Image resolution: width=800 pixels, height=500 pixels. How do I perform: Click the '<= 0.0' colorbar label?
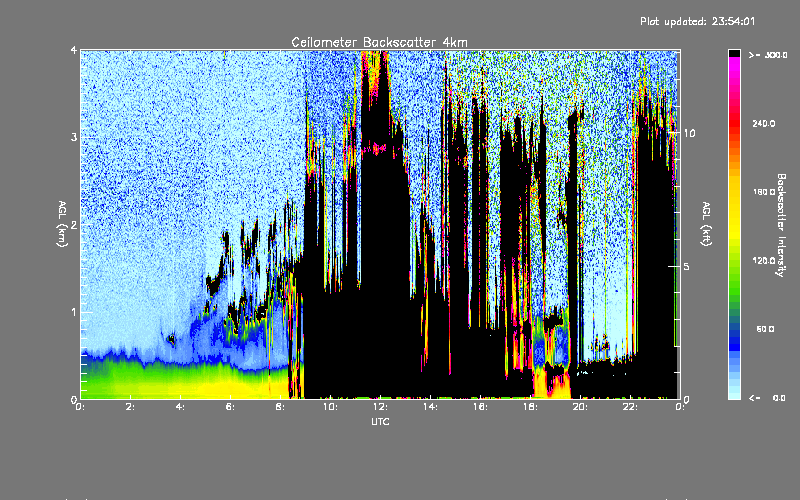pyautogui.click(x=768, y=398)
